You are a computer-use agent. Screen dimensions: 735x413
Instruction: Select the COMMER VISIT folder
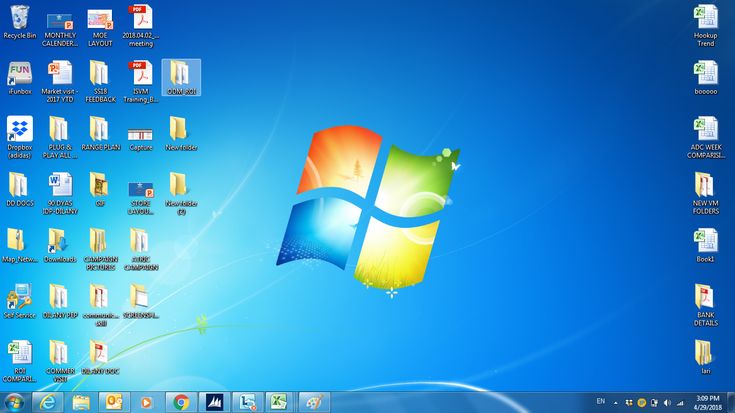pos(60,361)
